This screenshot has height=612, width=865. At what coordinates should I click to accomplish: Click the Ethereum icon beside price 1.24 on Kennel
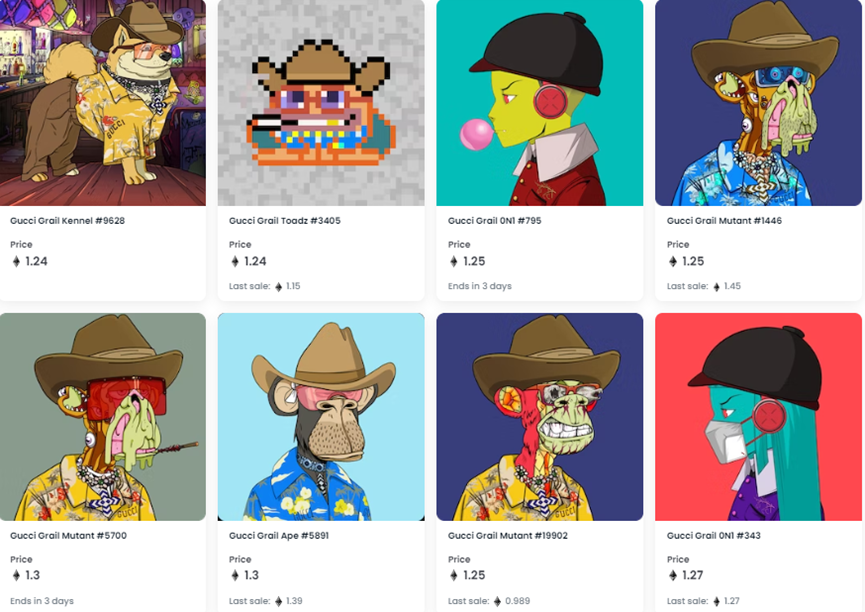click(16, 262)
